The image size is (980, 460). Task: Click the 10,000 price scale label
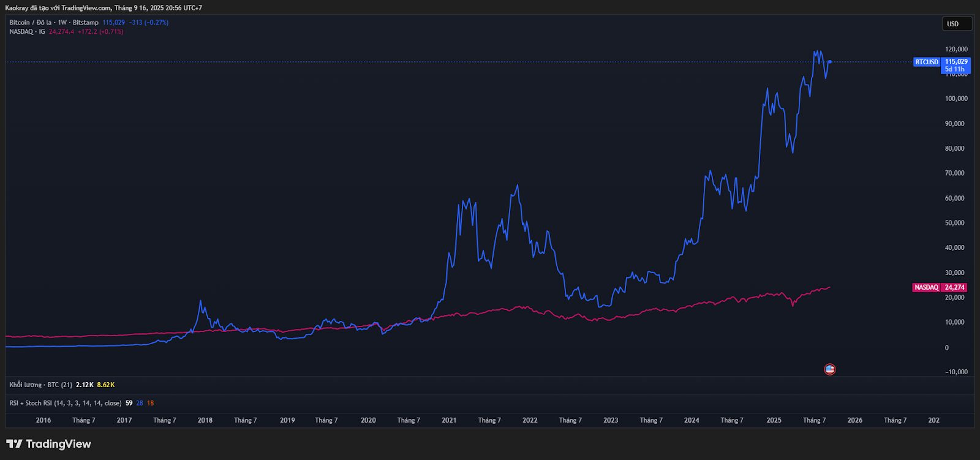(x=954, y=322)
